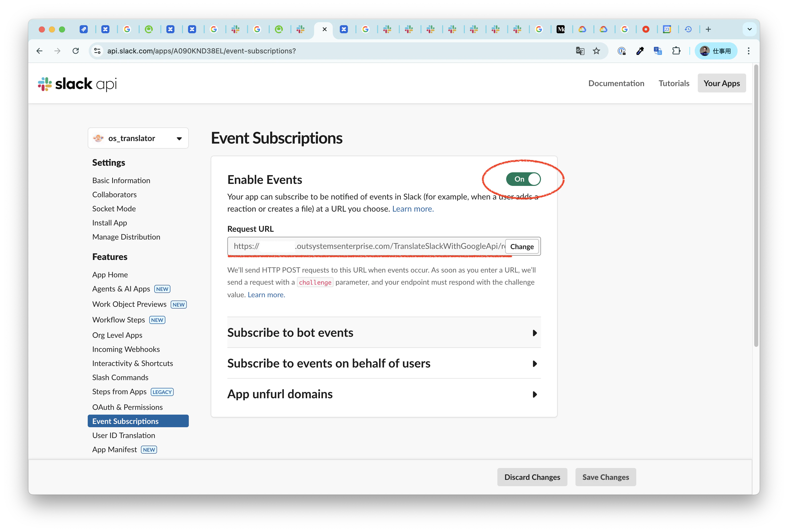Open the browser tab list chevron
This screenshot has width=788, height=532.
[749, 29]
